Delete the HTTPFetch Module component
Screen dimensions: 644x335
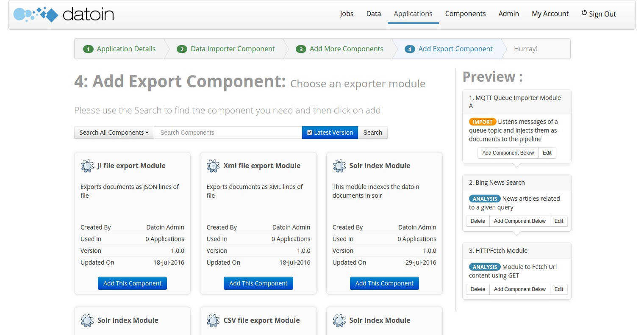pos(478,289)
